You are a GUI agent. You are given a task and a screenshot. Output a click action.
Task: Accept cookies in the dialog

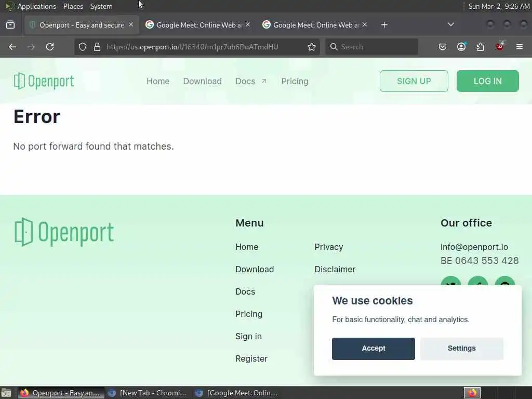tap(373, 349)
